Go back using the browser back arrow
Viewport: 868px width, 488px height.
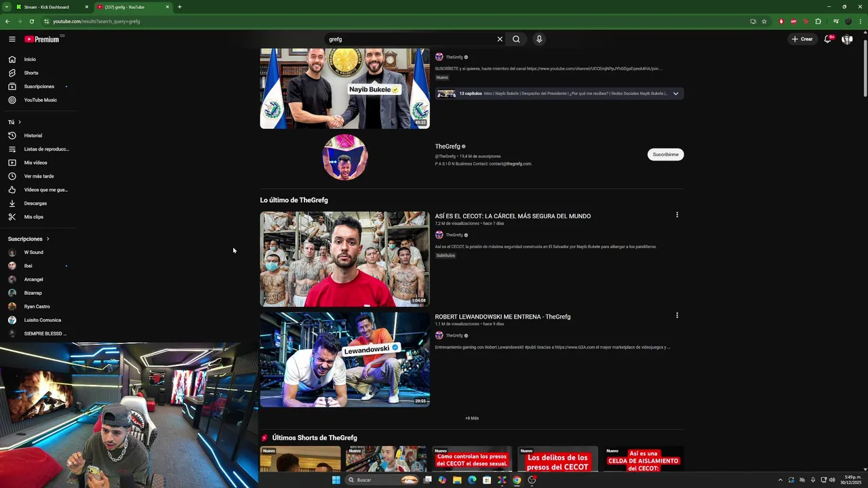click(x=7, y=21)
